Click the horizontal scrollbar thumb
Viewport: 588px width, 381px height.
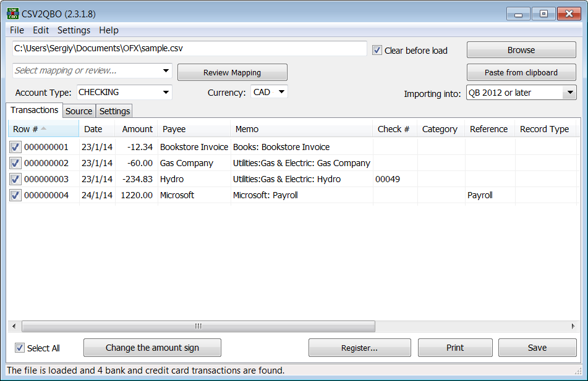[198, 326]
